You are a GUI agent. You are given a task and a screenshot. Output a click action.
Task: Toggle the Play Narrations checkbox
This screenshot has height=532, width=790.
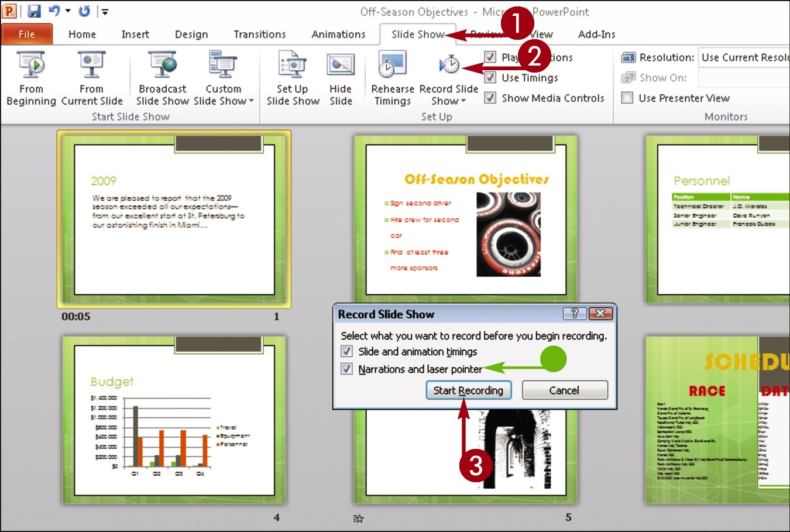(x=490, y=57)
